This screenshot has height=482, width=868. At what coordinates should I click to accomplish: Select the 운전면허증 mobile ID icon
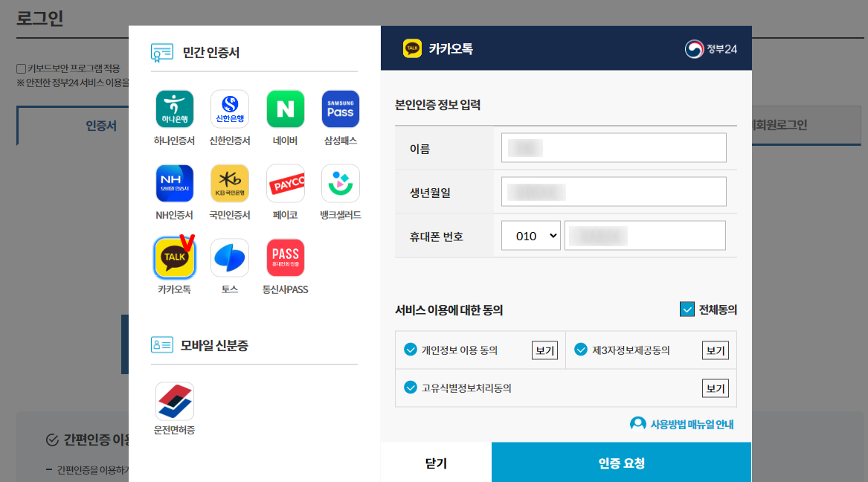coord(174,401)
